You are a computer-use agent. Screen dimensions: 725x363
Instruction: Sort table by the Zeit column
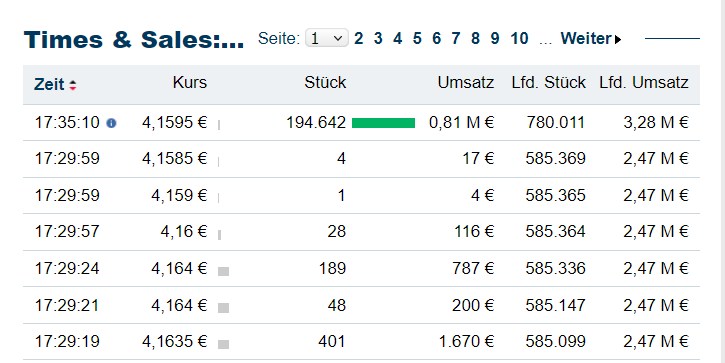(49, 85)
